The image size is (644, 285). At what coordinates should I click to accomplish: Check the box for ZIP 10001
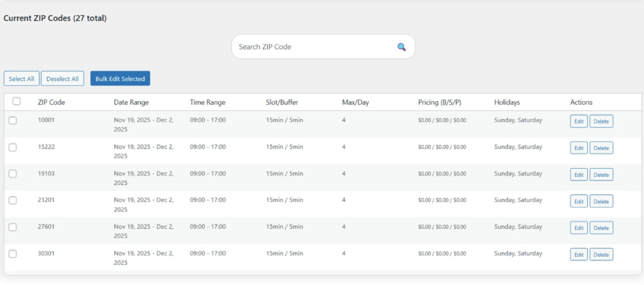(x=13, y=121)
